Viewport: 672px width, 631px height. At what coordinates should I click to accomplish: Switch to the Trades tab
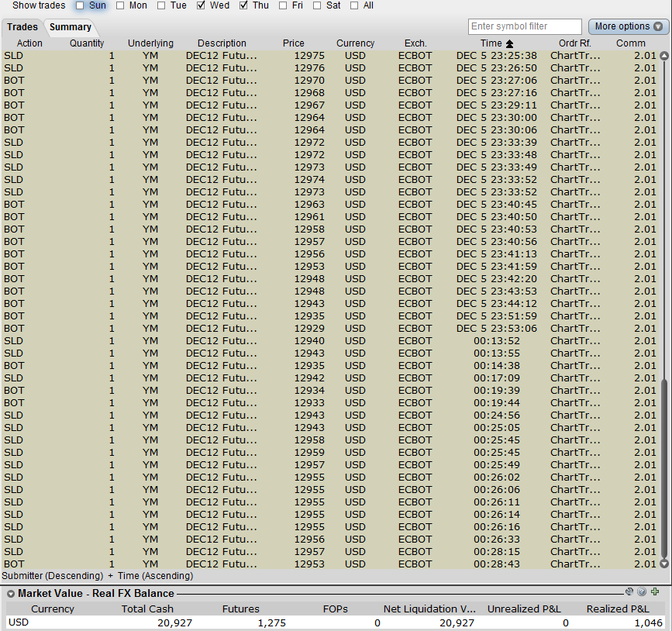click(x=22, y=27)
